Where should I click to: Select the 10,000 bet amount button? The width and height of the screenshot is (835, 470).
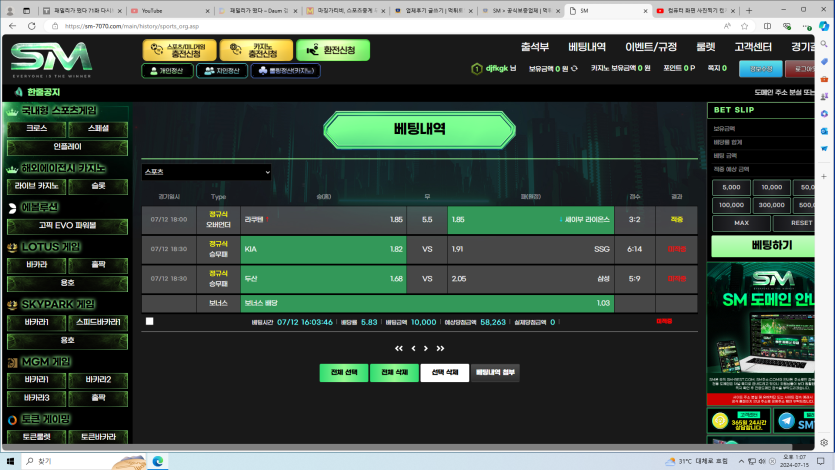[772, 187]
